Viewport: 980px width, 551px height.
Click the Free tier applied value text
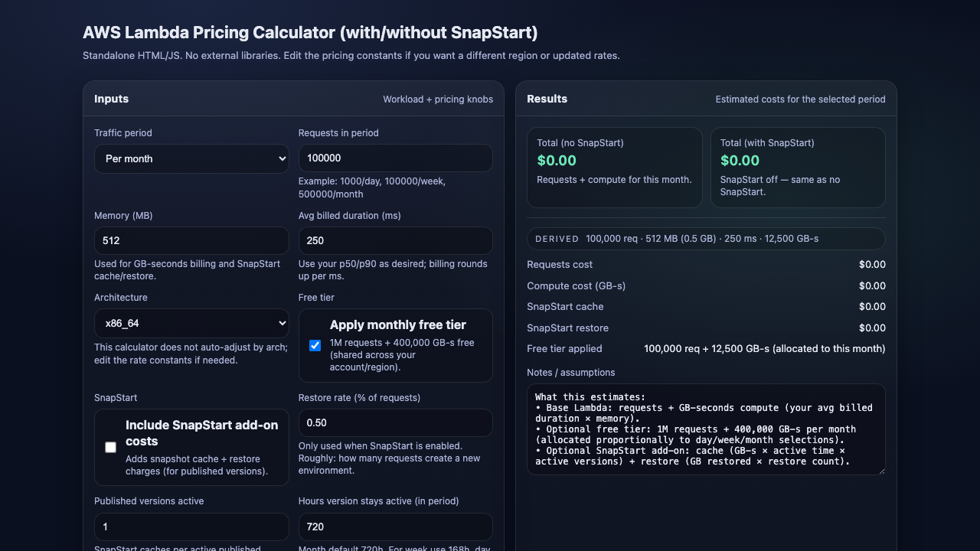pos(765,349)
